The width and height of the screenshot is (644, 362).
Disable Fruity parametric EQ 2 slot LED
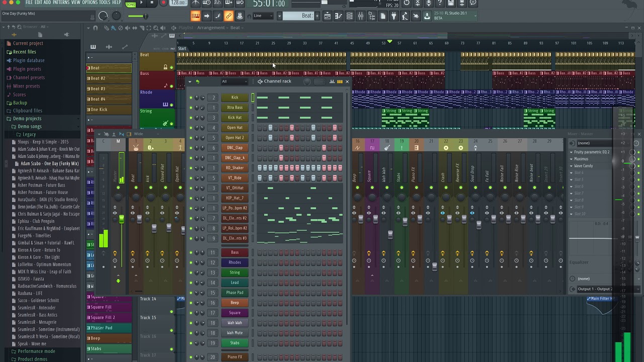point(638,152)
